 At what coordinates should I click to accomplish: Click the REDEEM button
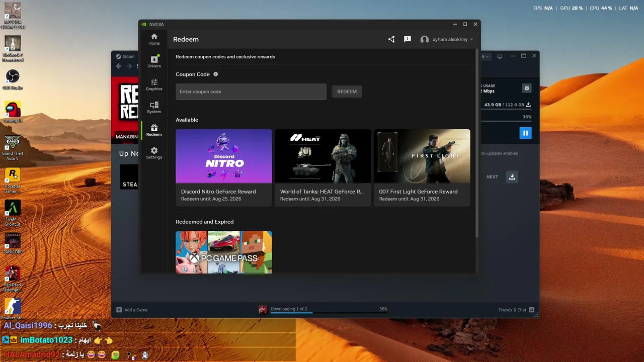347,92
